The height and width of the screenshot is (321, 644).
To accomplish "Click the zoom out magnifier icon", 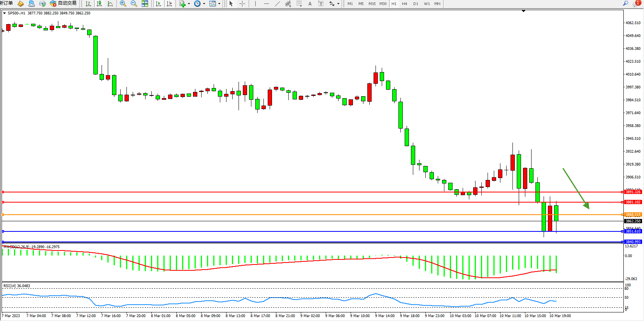I will 134,4.
